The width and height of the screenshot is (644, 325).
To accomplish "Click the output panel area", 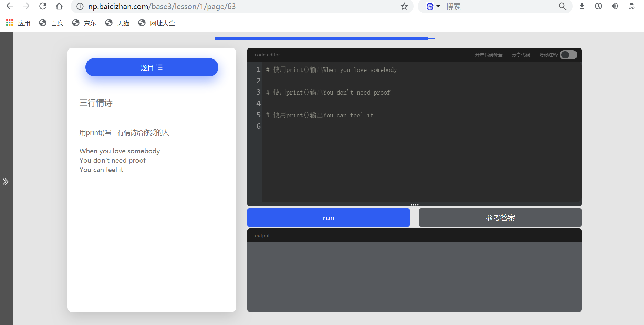I will point(414,277).
